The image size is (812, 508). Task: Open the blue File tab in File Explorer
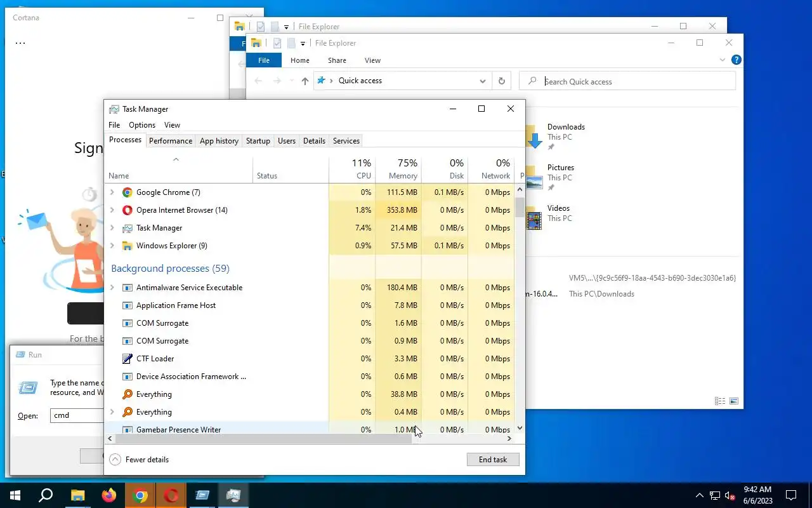264,60
